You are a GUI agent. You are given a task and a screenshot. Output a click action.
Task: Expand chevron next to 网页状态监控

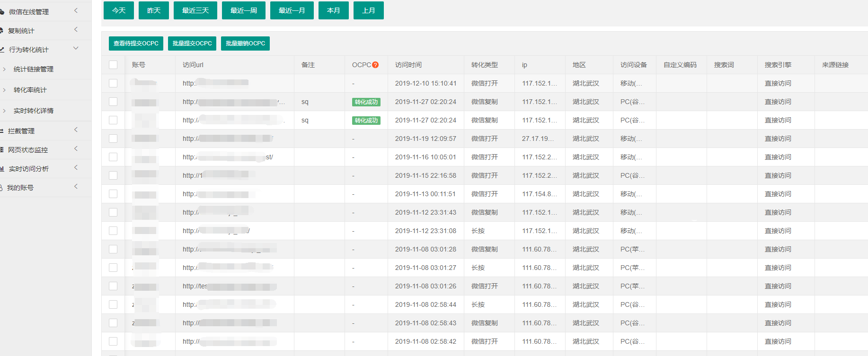[x=76, y=148]
